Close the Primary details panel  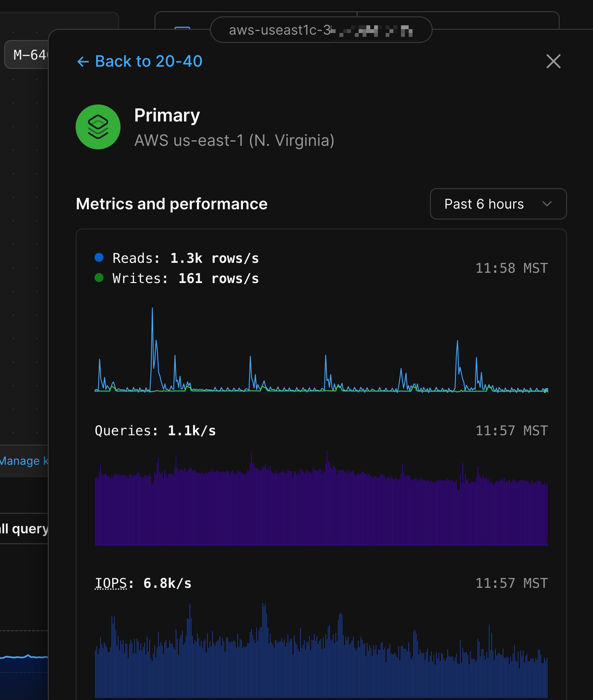553,62
